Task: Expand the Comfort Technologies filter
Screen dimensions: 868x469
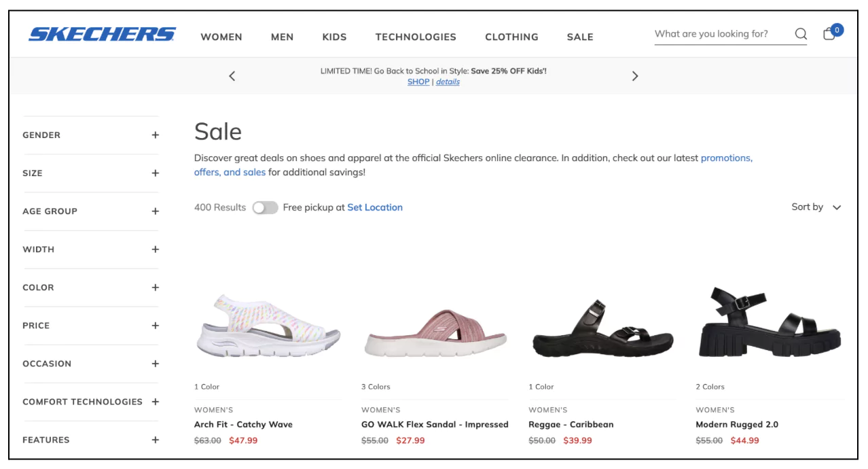Action: click(90, 402)
